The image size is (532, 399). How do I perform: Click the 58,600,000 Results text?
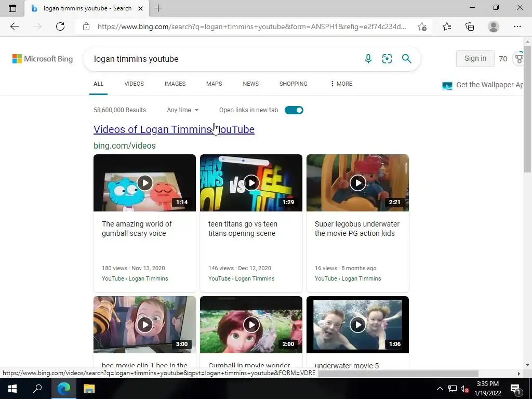(x=120, y=110)
